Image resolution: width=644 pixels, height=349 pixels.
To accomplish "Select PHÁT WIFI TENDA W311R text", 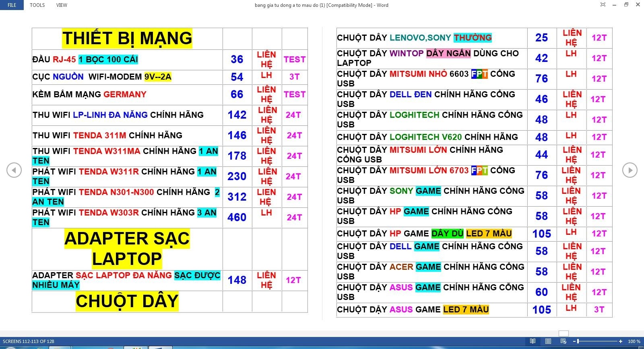I will pos(124,177).
